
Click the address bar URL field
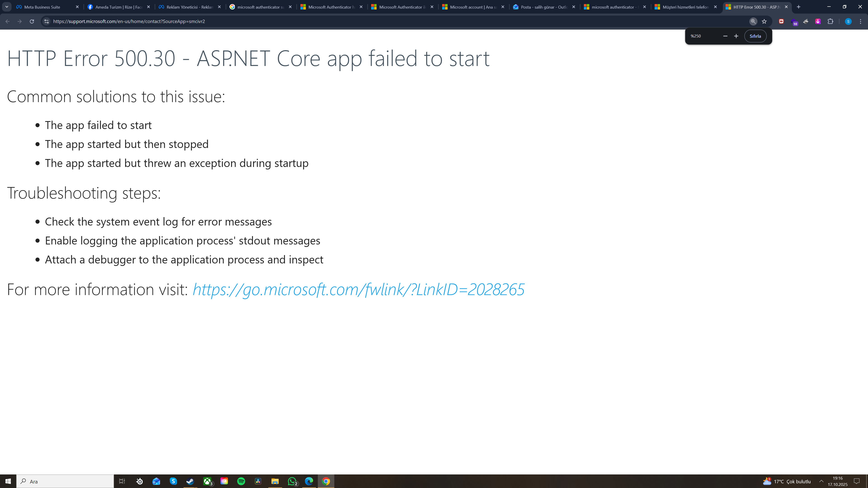pyautogui.click(x=398, y=21)
